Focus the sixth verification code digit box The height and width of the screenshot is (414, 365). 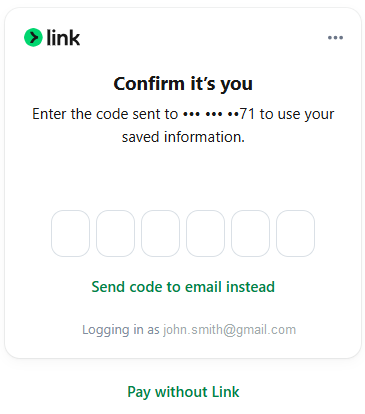coord(295,233)
